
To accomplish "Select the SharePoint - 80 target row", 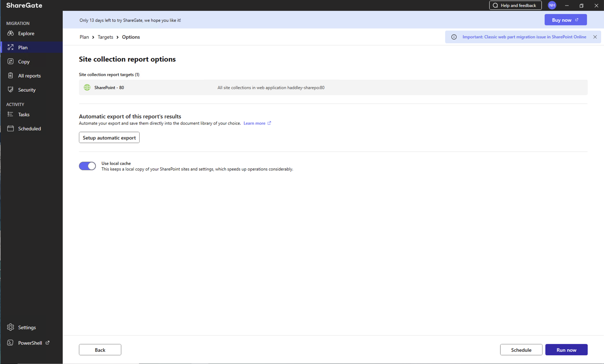I will 333,87.
